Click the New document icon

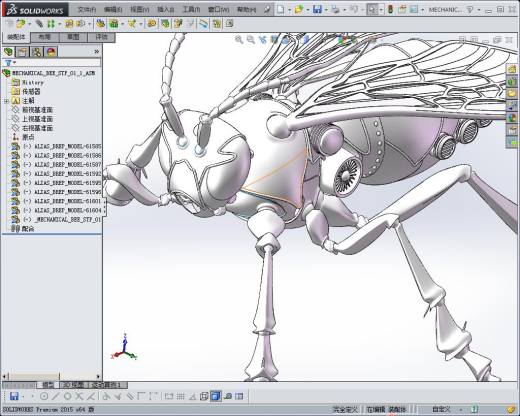[x=281, y=9]
